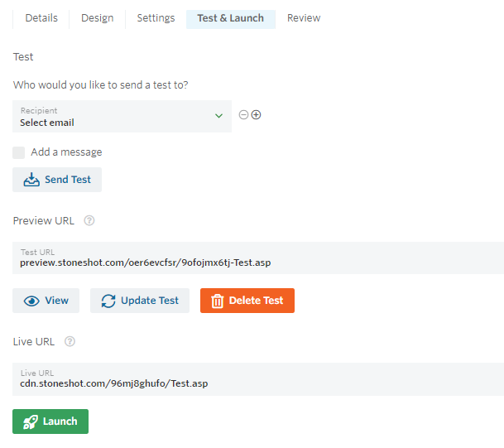Switch to the Details tab
Viewport: 504px width, 448px height.
tap(41, 18)
